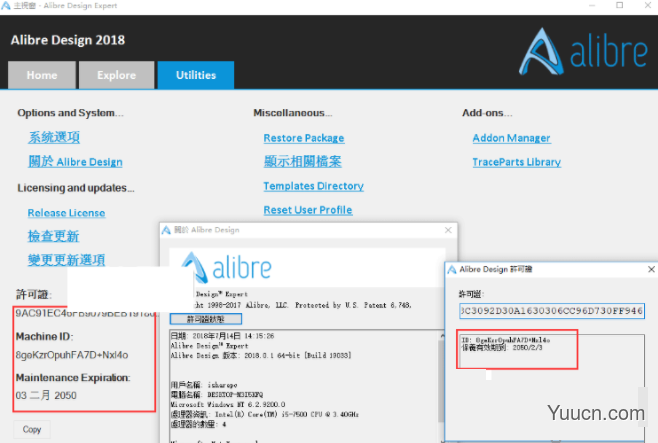Select Machine ID value 8geKzrOpuhFA7D+Nxl4o

click(72, 355)
